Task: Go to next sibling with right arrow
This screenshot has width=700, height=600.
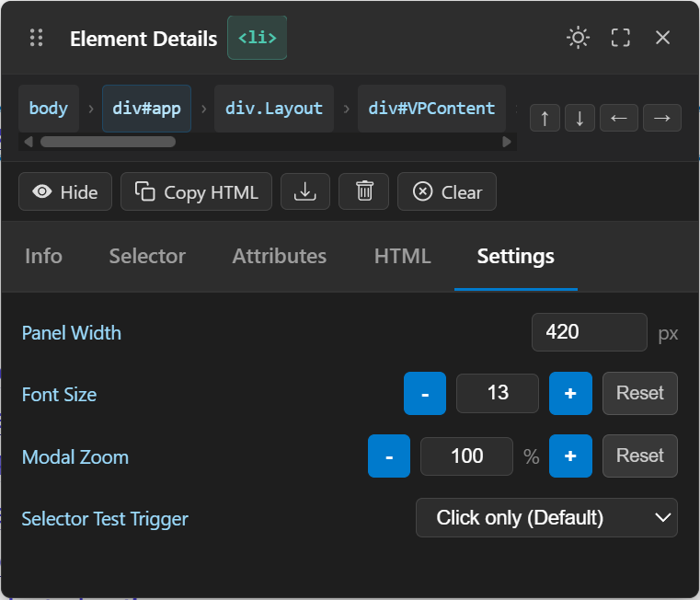Action: coord(662,118)
